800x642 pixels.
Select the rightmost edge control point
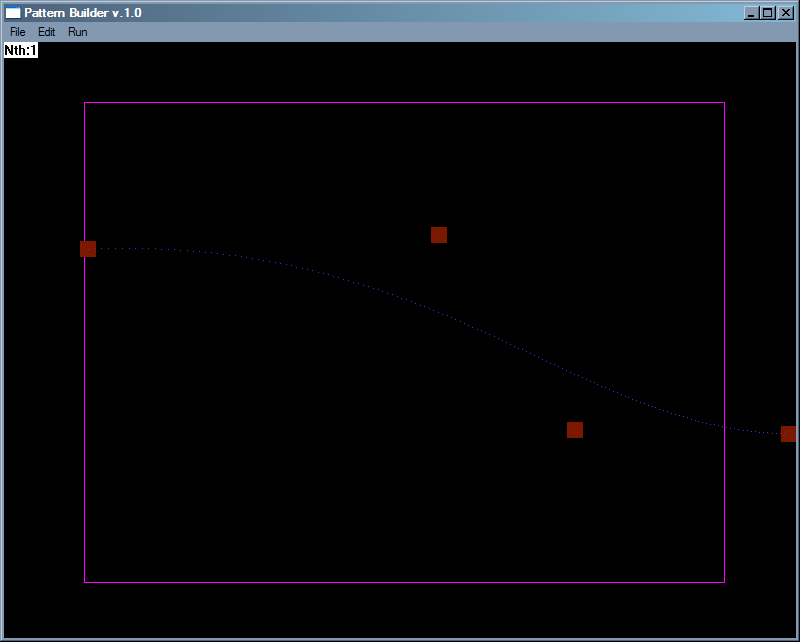pos(789,433)
